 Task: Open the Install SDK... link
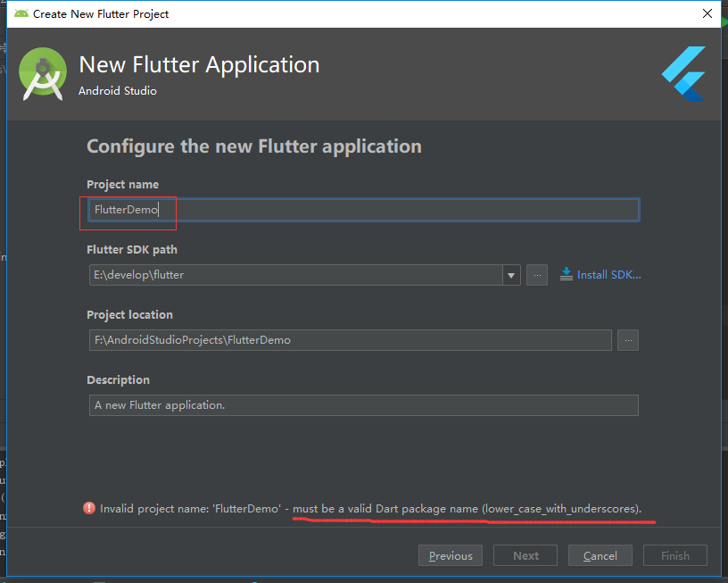608,274
